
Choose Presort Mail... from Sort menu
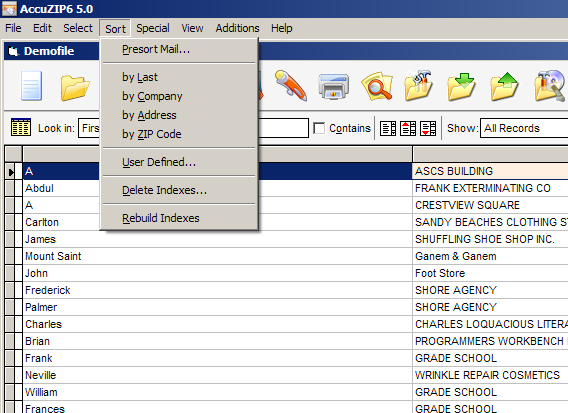(x=179, y=49)
